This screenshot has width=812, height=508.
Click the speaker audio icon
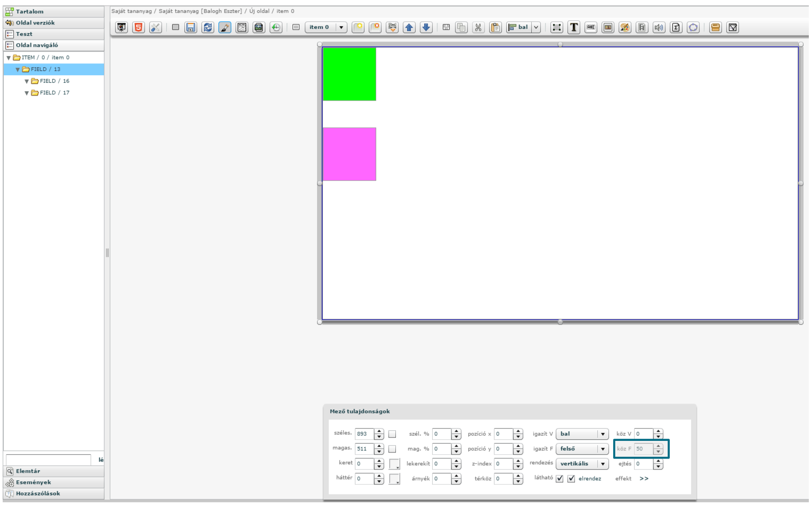(659, 27)
